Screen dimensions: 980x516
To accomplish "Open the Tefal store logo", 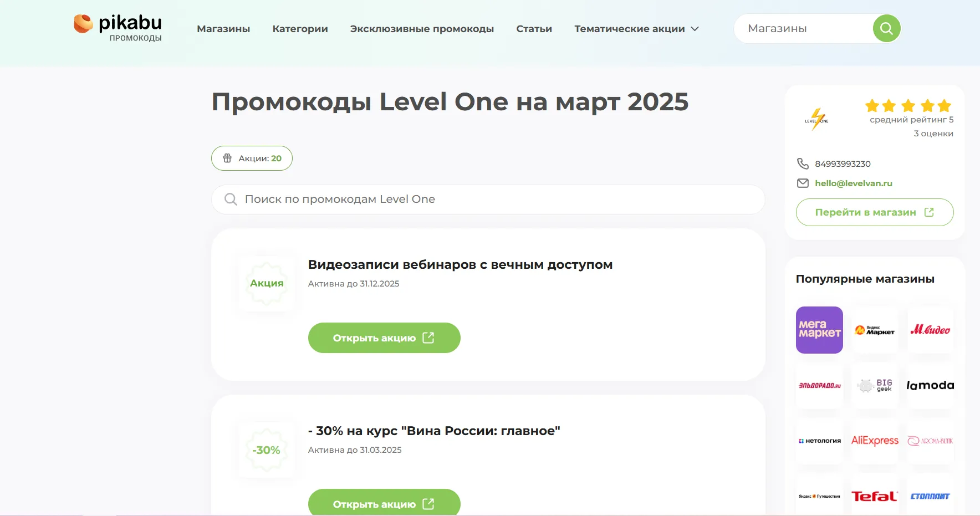I will coord(875,496).
